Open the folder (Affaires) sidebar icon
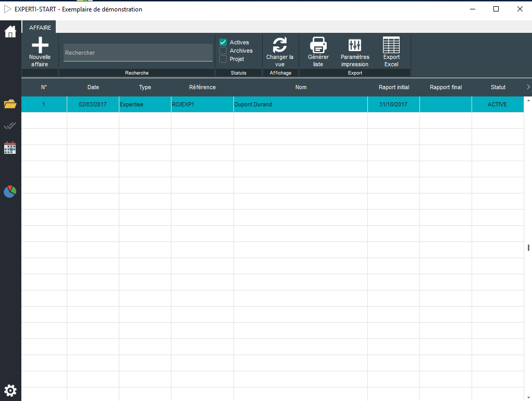This screenshot has width=532, height=401. click(x=10, y=104)
